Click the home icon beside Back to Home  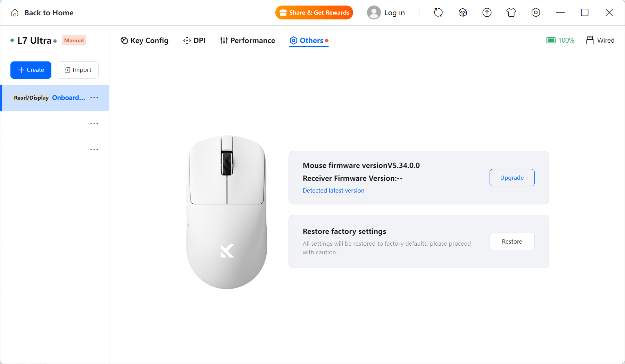tap(15, 13)
